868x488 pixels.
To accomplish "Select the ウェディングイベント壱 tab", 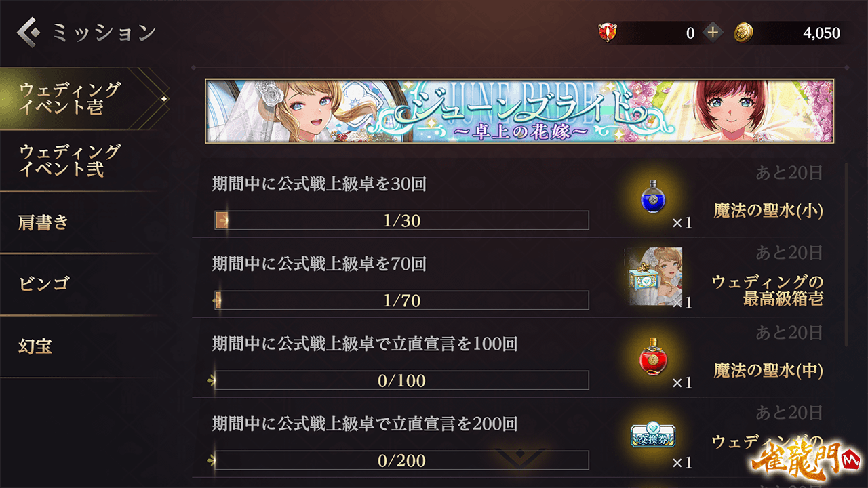I will (x=81, y=98).
